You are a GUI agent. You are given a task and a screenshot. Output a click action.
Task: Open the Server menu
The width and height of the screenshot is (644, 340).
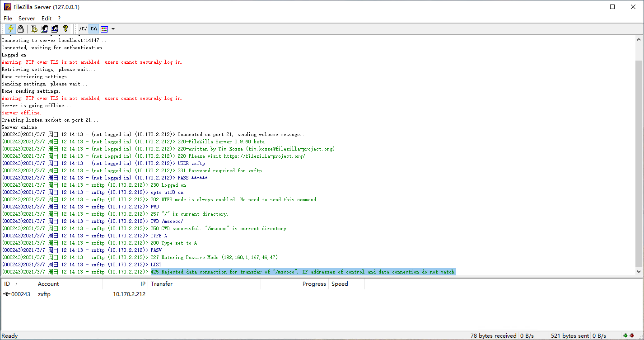click(x=27, y=19)
